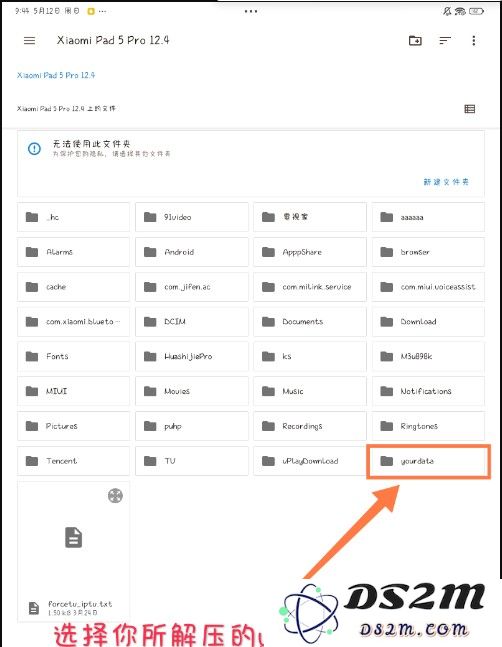Tap the Wi-Fi status bar icon
The width and height of the screenshot is (502, 647).
click(460, 12)
